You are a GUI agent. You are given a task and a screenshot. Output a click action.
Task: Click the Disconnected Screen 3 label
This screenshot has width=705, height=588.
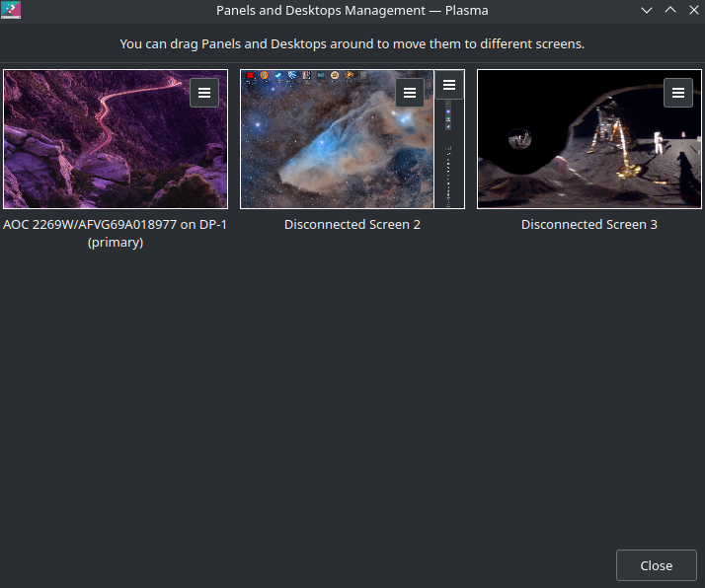[x=589, y=225]
